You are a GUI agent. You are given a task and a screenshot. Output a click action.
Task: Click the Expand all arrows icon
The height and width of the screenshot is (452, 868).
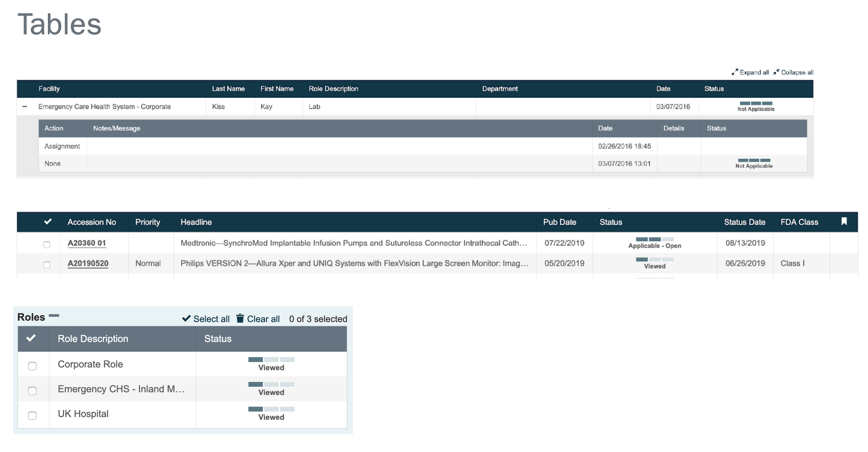coord(735,72)
